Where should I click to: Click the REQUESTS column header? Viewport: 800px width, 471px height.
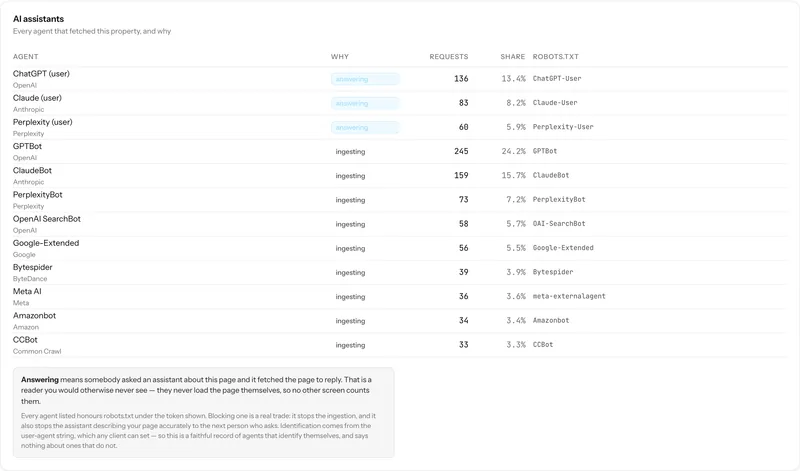point(448,57)
